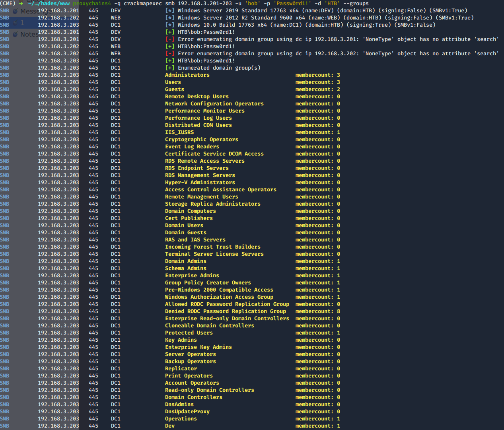Click the DnsAdmins group entry
The height and width of the screenshot is (430, 504).
pyautogui.click(x=179, y=405)
